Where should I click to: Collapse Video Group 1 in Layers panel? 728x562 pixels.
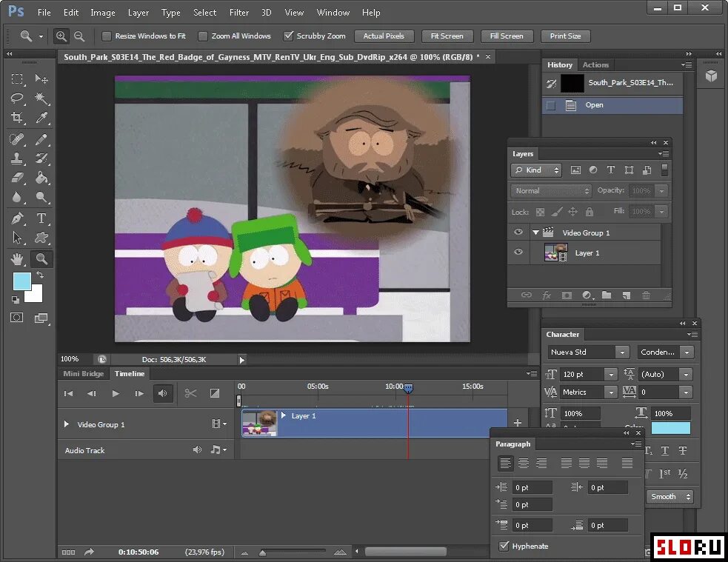[x=535, y=233]
